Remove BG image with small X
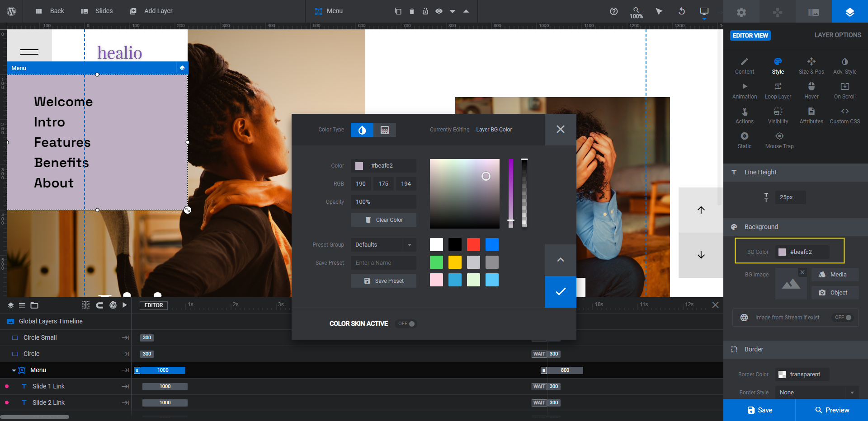The width and height of the screenshot is (868, 421). [x=802, y=272]
